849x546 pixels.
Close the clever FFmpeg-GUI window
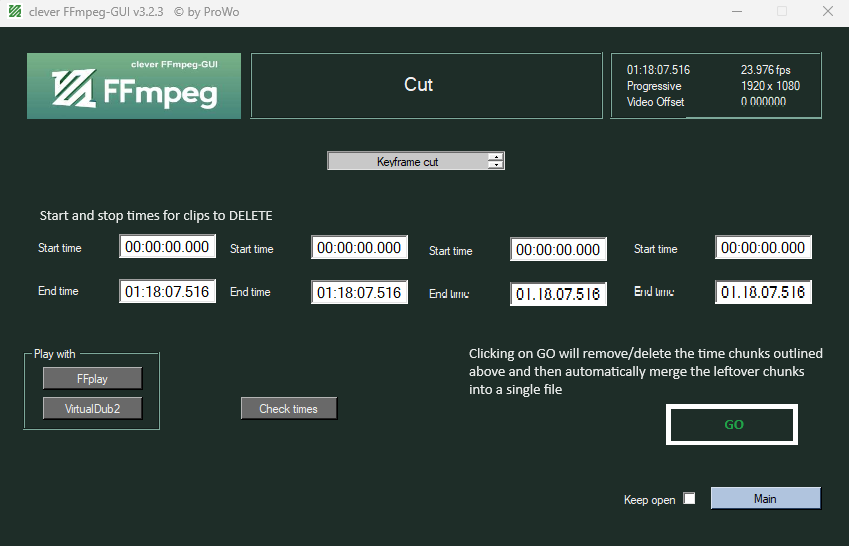pos(828,11)
